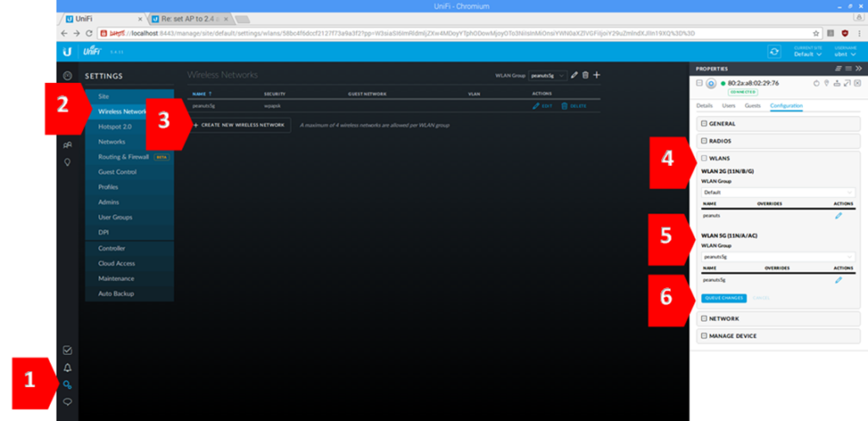Click Create New Wireless Network button
Screen dimensions: 868x421
[x=238, y=125]
